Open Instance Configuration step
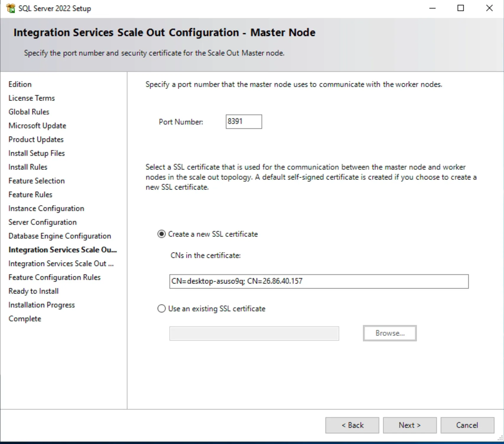Viewport: 504px width, 444px height. pos(46,208)
